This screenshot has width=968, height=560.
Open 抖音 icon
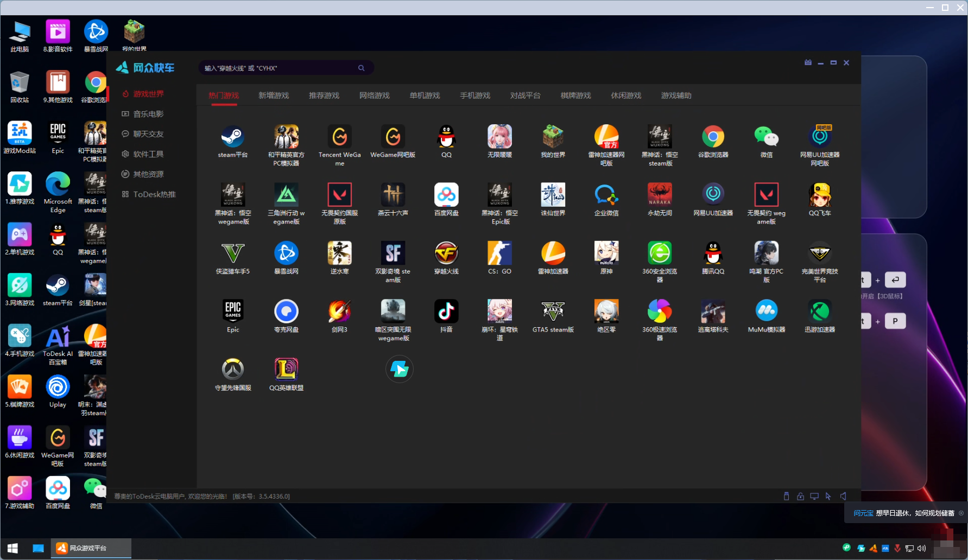446,311
